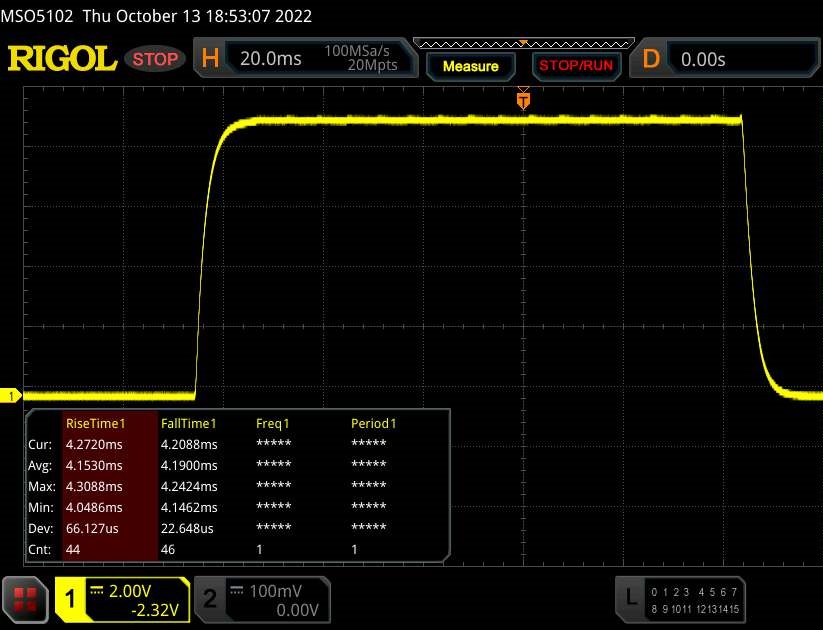
Task: Open the logic analyzer L channels box
Action: click(680, 600)
